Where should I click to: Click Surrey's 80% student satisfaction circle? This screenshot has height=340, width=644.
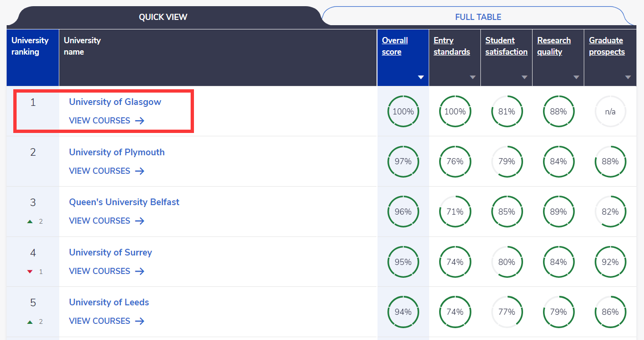[506, 262]
